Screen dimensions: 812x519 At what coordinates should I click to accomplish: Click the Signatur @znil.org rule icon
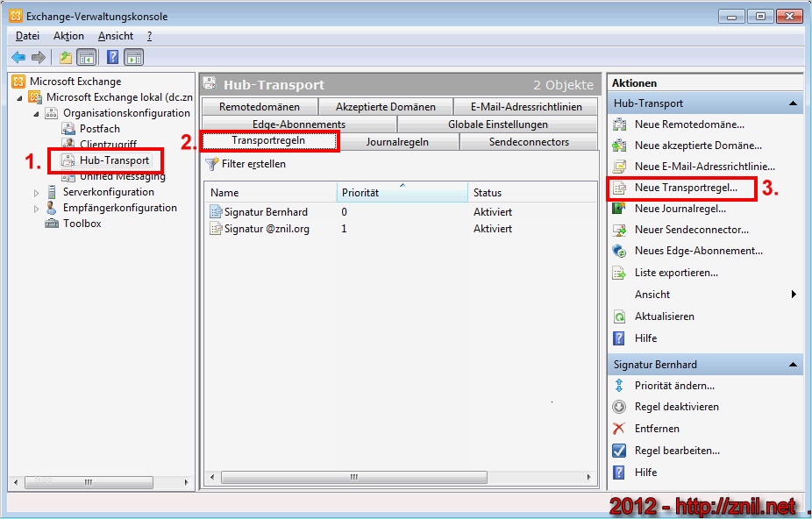[x=216, y=228]
